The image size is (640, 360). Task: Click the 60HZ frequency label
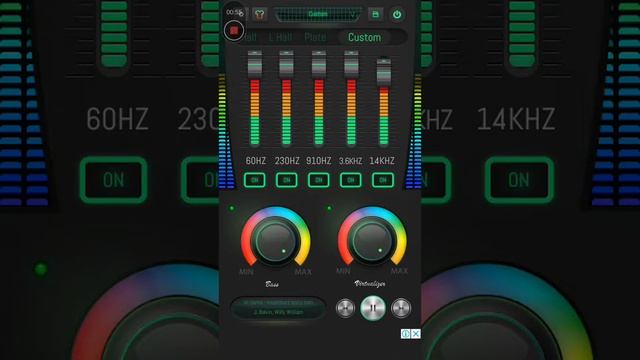click(x=256, y=161)
